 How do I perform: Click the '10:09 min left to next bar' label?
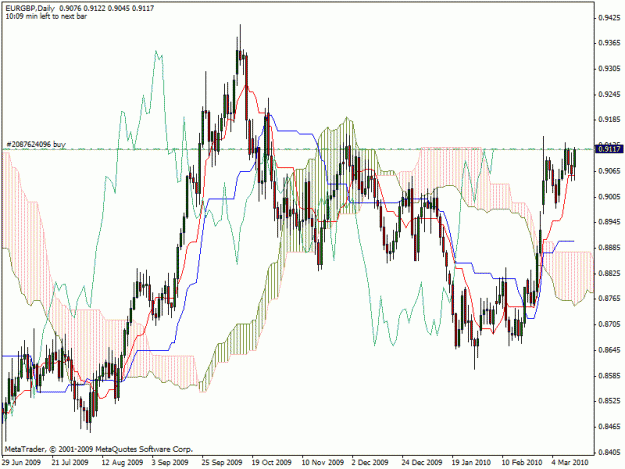click(x=46, y=16)
